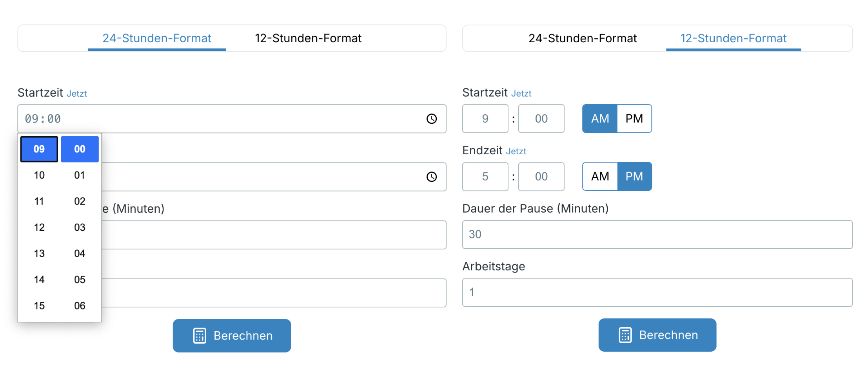
Task: Click Jetzt beside Endzeit
Action: click(516, 151)
